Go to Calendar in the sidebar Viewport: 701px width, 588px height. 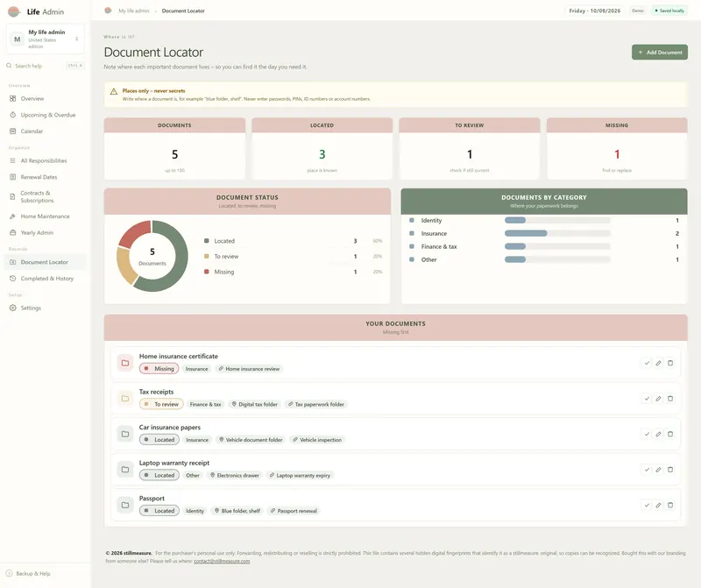45,131
